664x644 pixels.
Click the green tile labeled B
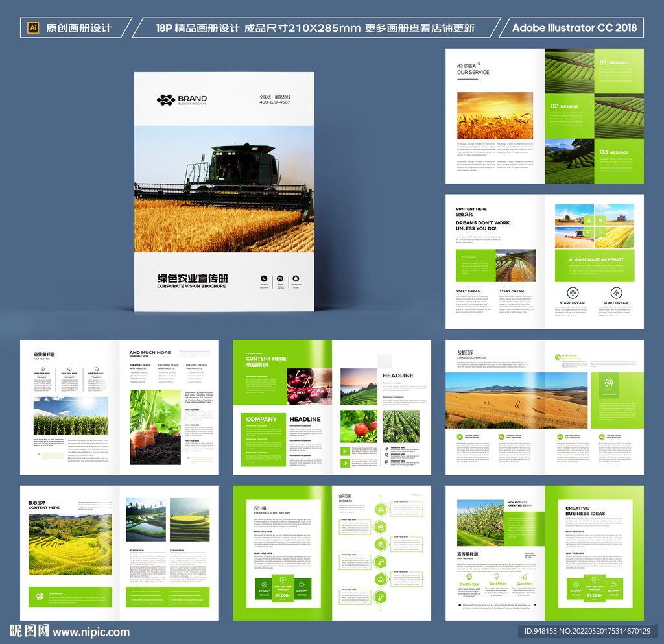point(600,221)
